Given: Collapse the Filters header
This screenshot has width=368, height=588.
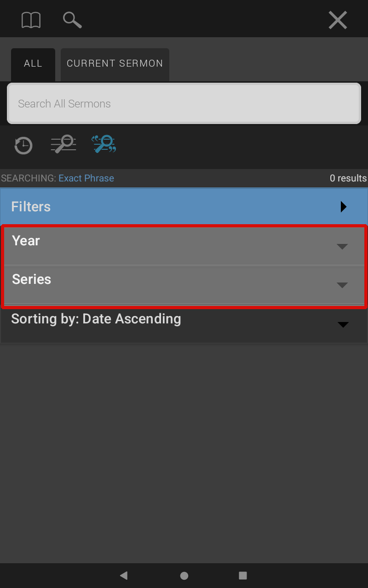Looking at the screenshot, I should coord(184,207).
